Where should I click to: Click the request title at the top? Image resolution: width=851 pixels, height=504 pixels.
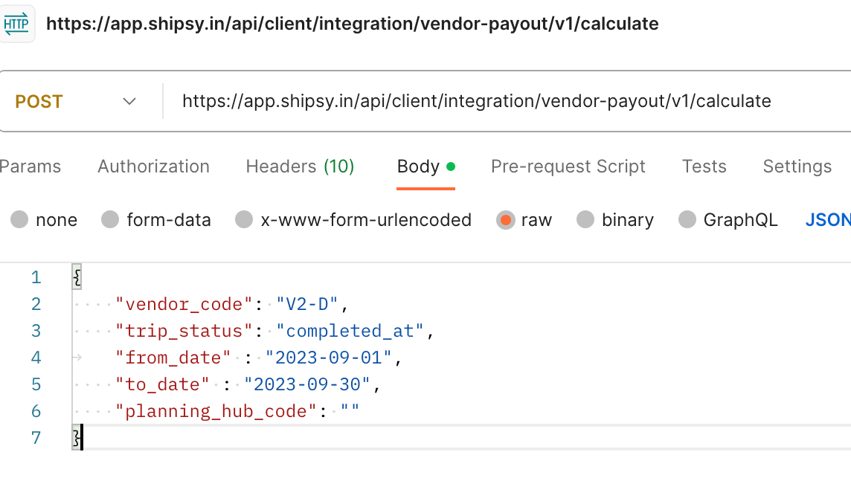point(352,24)
